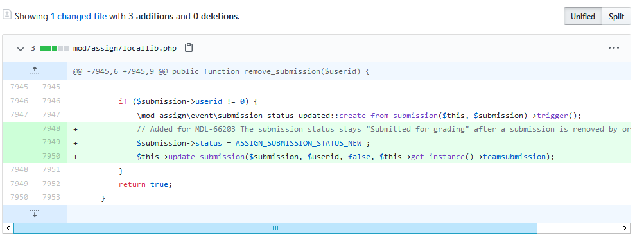Click the 'return true;' code line
This screenshot has width=644, height=240.
pyautogui.click(x=145, y=184)
